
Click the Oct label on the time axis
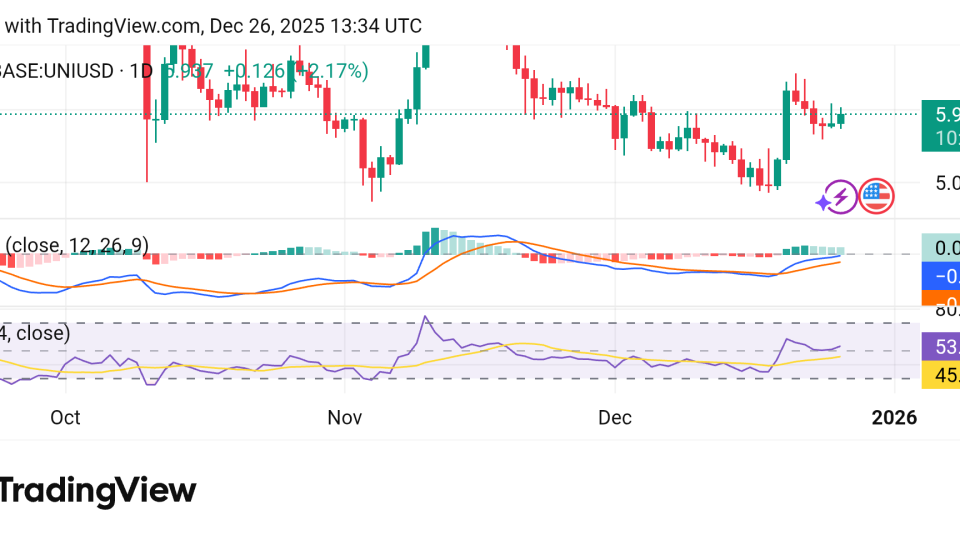[65, 417]
